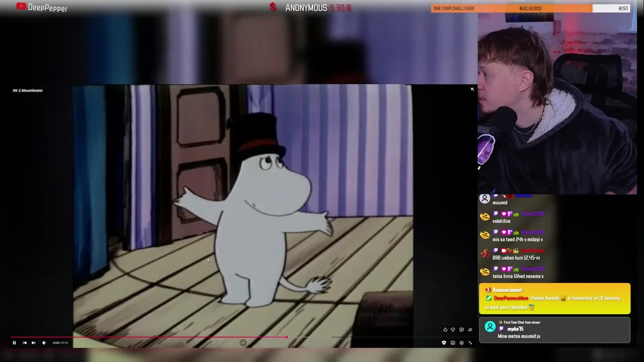Click strawberry avatar next to BRB message
The width and height of the screenshot is (644, 362).
pyautogui.click(x=485, y=254)
